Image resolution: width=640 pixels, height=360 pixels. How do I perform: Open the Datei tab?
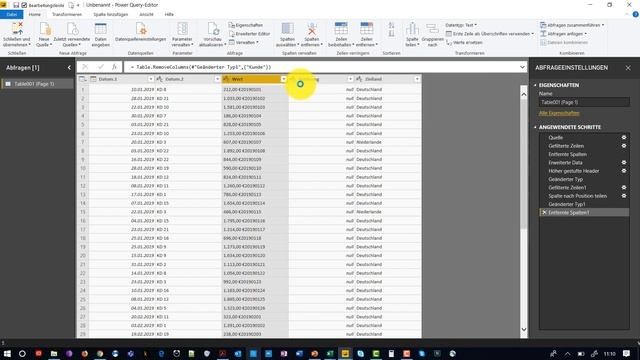[x=12, y=14]
